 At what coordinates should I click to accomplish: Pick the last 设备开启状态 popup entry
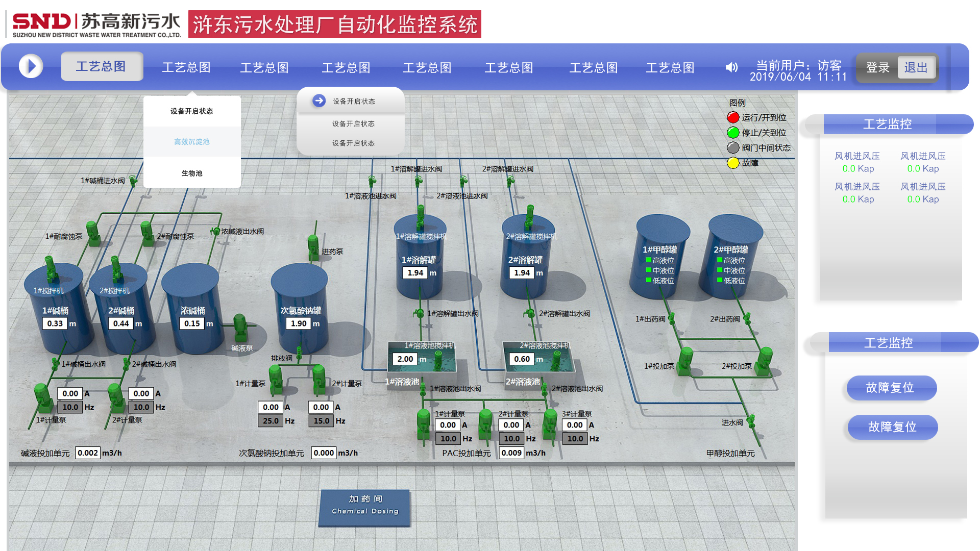[353, 143]
